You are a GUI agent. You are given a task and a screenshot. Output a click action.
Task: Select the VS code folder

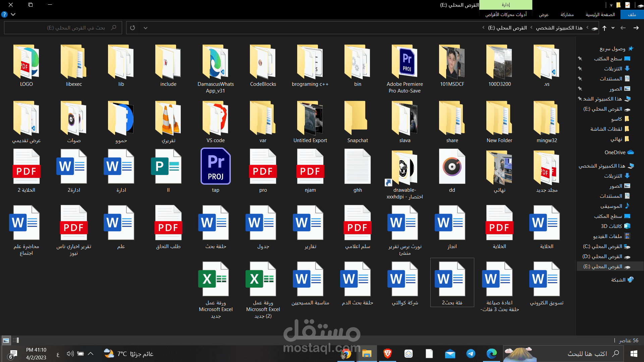[x=215, y=122]
